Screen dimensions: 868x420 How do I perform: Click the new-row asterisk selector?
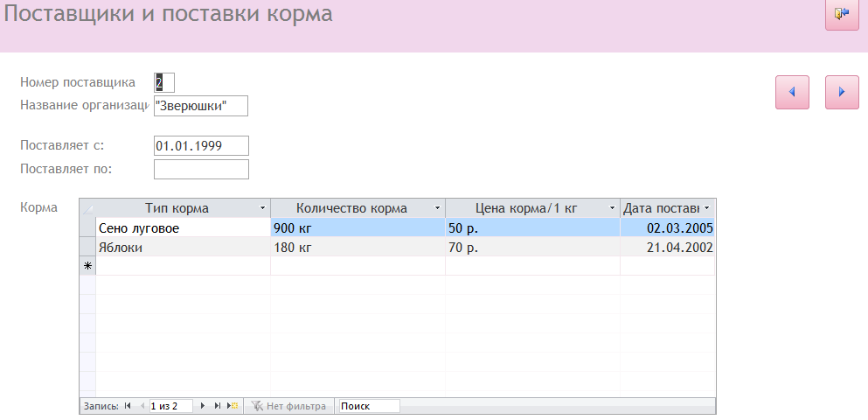pyautogui.click(x=87, y=266)
